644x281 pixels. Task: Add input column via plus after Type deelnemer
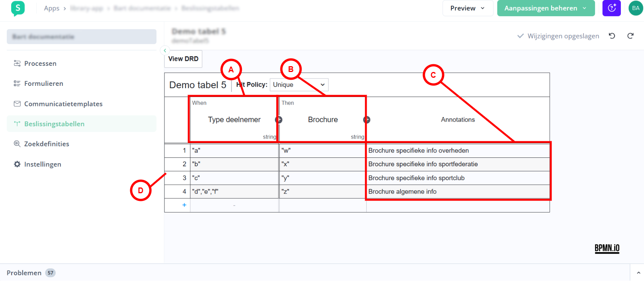(x=278, y=120)
